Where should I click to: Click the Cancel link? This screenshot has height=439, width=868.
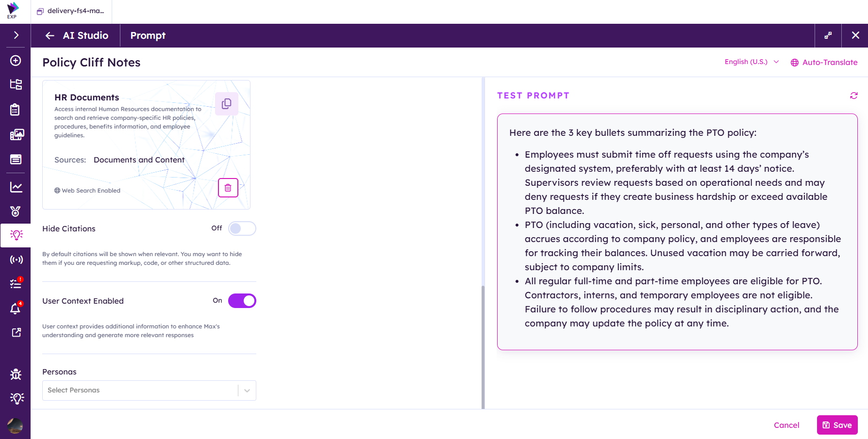[x=786, y=425]
